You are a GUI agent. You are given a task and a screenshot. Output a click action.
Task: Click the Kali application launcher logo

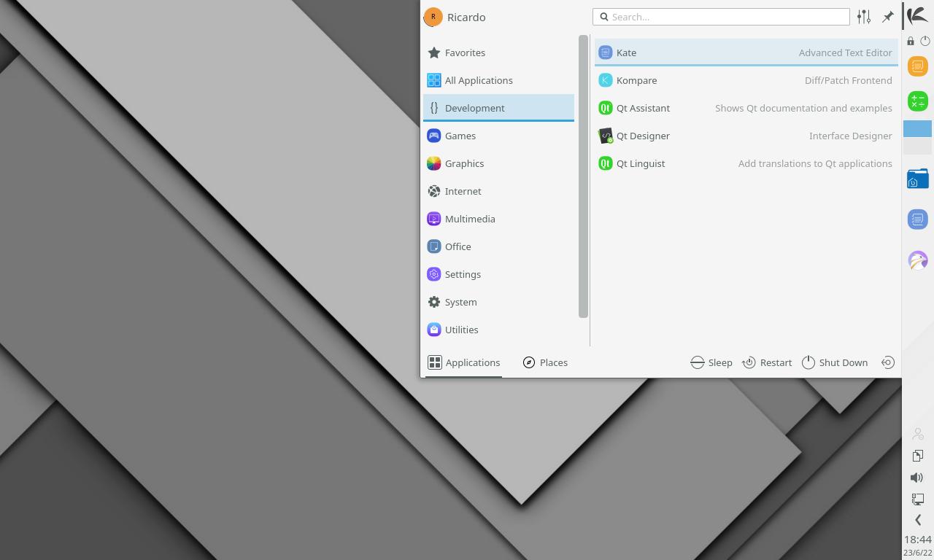tap(918, 15)
